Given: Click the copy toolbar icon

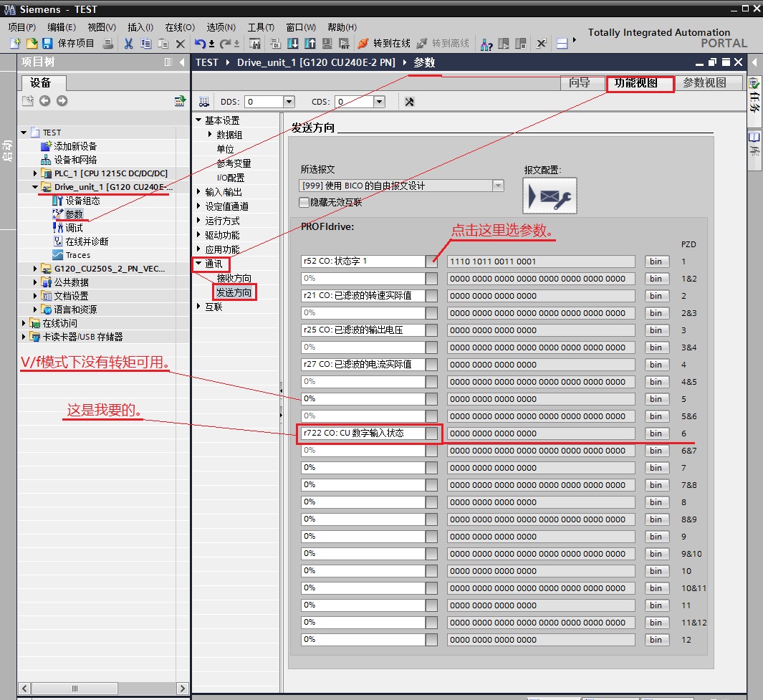Looking at the screenshot, I should pos(146,44).
